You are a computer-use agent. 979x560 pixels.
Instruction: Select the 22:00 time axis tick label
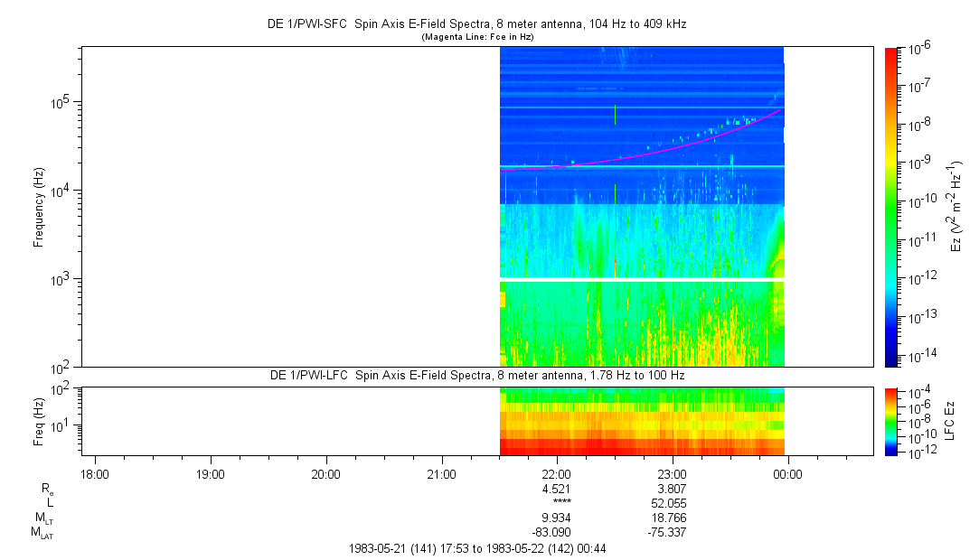(x=557, y=473)
